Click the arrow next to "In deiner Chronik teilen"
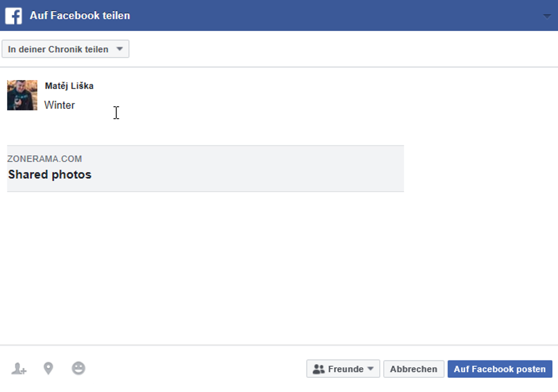This screenshot has width=558, height=392. pyautogui.click(x=120, y=49)
